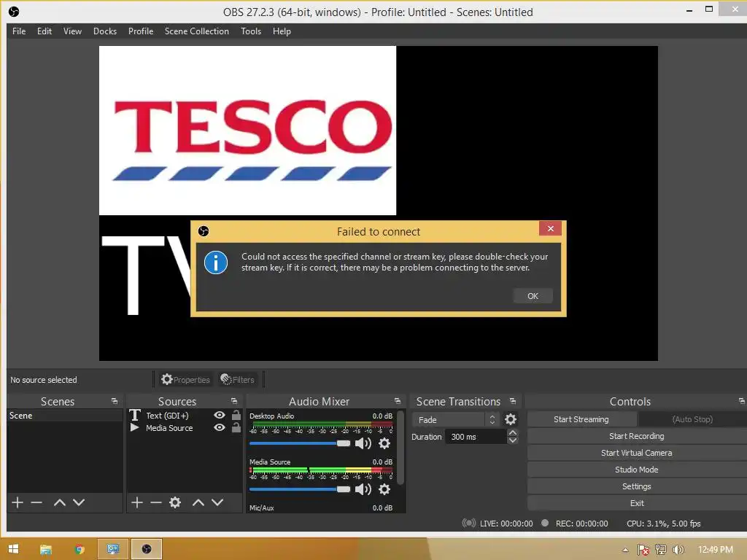Screen dimensions: 747x560
Task: Mute Desktop Audio
Action: [x=363, y=443]
